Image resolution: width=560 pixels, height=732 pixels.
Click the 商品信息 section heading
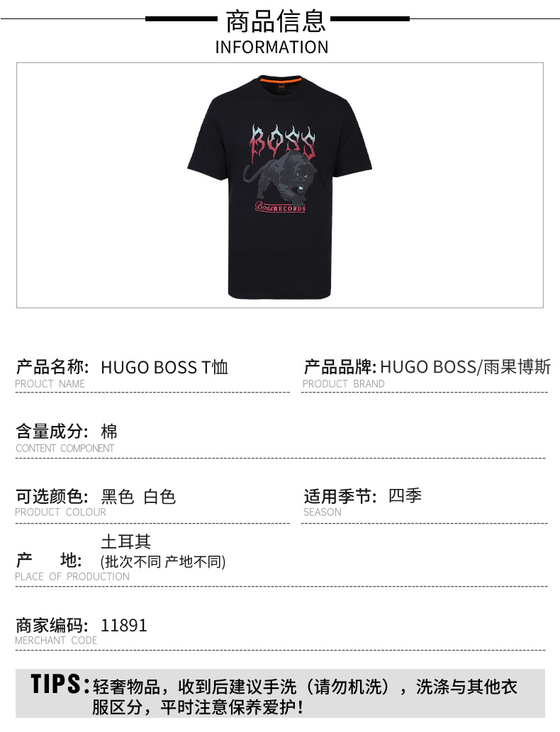click(276, 21)
